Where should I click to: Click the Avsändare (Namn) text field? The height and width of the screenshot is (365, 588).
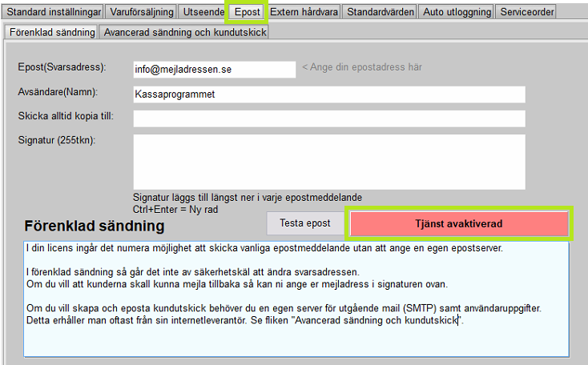click(328, 94)
